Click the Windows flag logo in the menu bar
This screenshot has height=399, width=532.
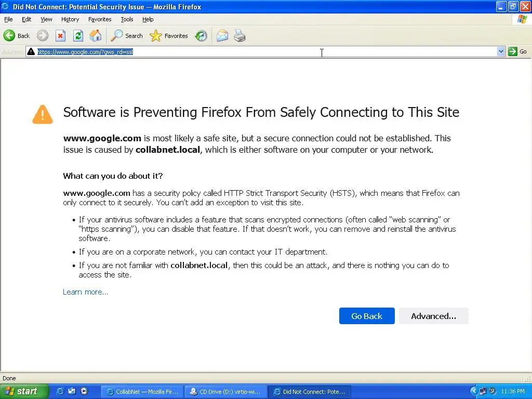pos(522,19)
